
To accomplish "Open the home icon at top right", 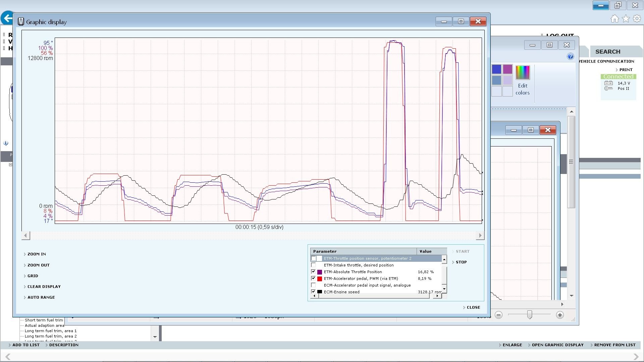I will 614,19.
